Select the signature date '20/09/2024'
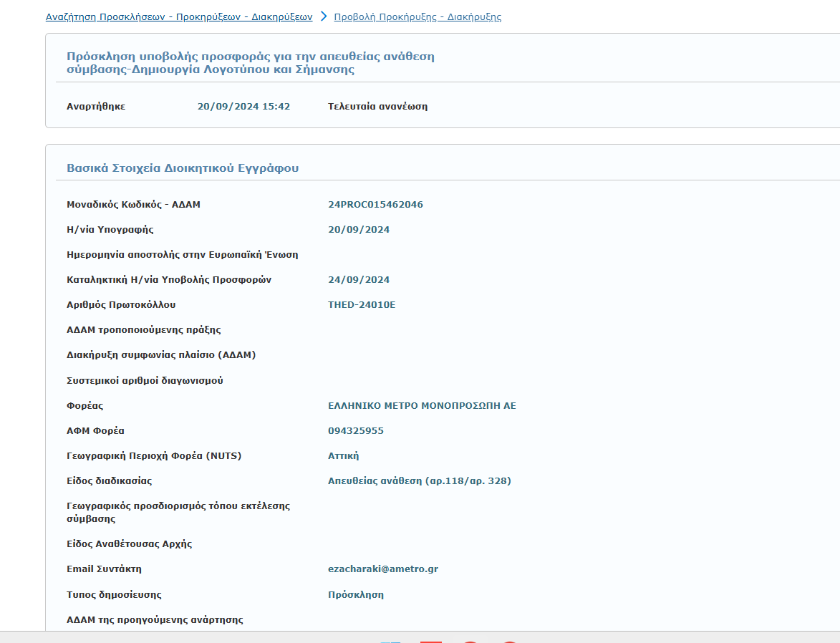The width and height of the screenshot is (840, 643). [359, 229]
